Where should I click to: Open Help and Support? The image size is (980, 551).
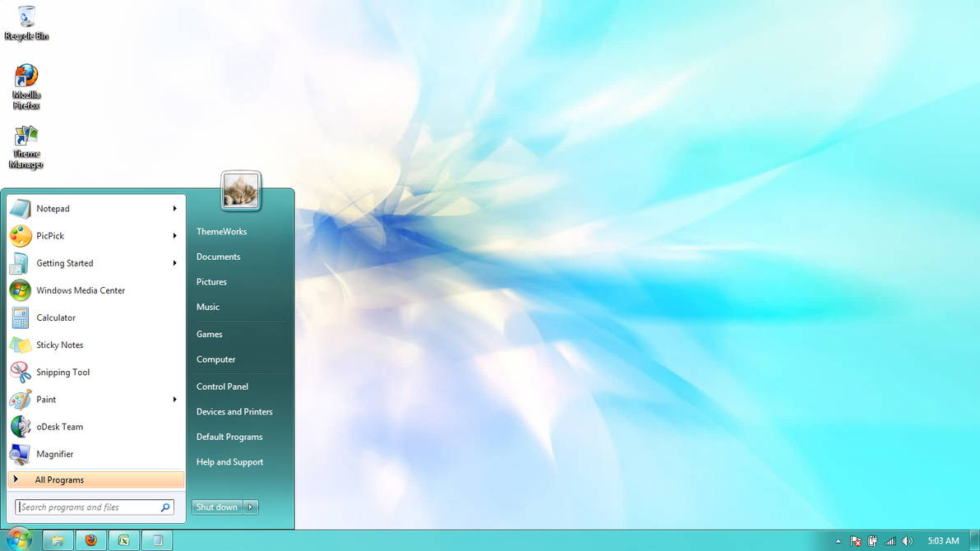click(x=229, y=462)
